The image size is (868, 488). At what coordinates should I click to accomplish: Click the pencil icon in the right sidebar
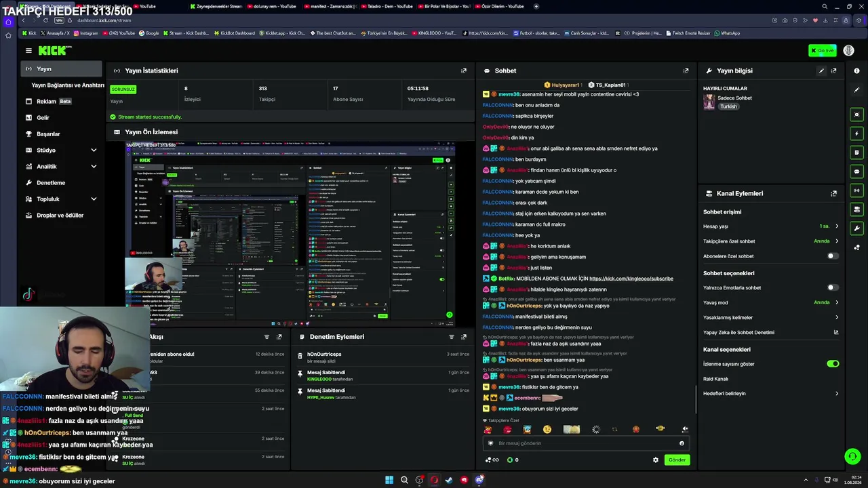click(857, 90)
